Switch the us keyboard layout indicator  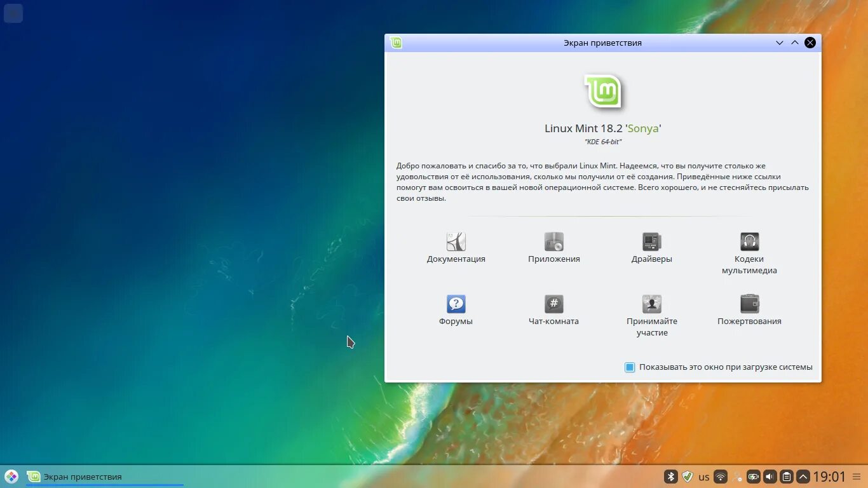point(704,477)
